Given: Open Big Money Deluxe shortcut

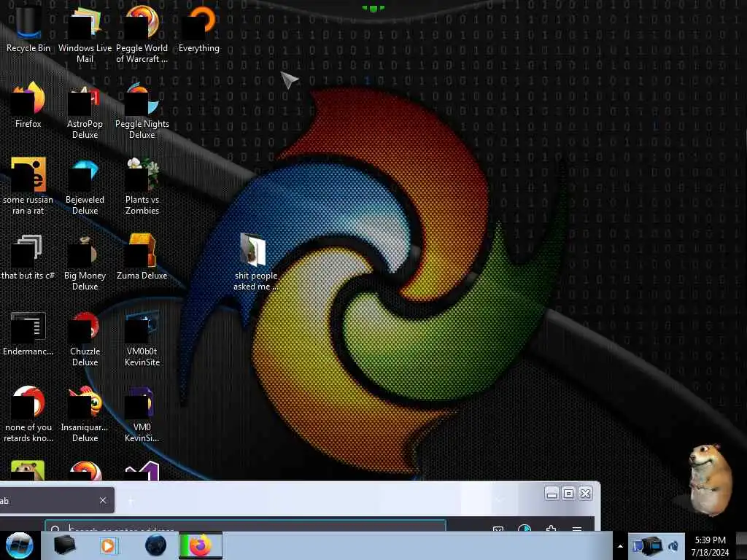Looking at the screenshot, I should 85,262.
